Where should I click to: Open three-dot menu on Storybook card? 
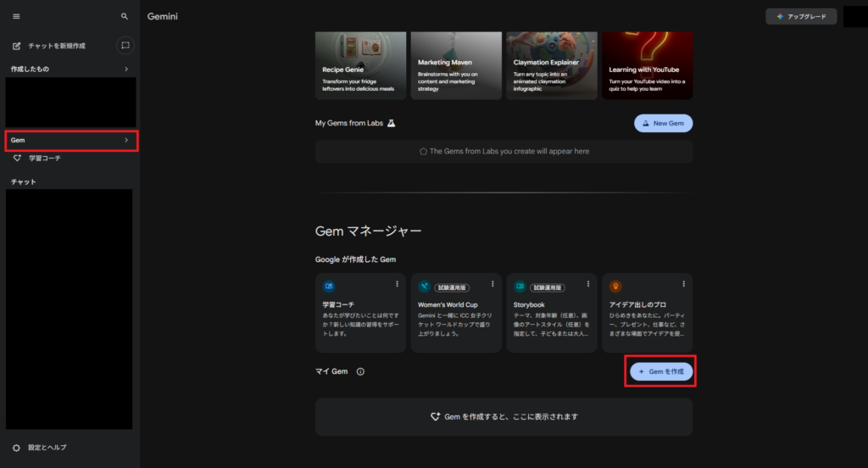pos(588,284)
